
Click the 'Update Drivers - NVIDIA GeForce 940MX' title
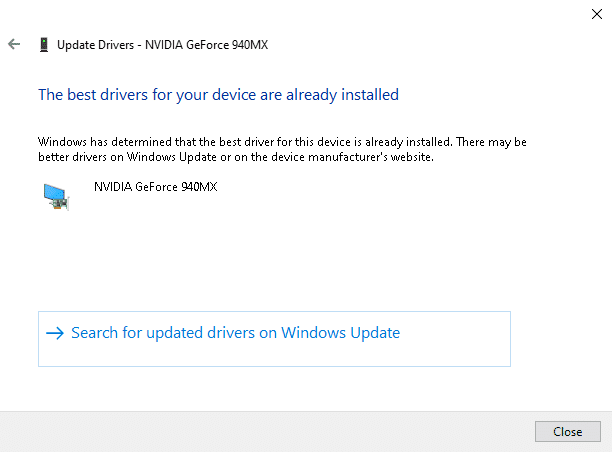162,45
